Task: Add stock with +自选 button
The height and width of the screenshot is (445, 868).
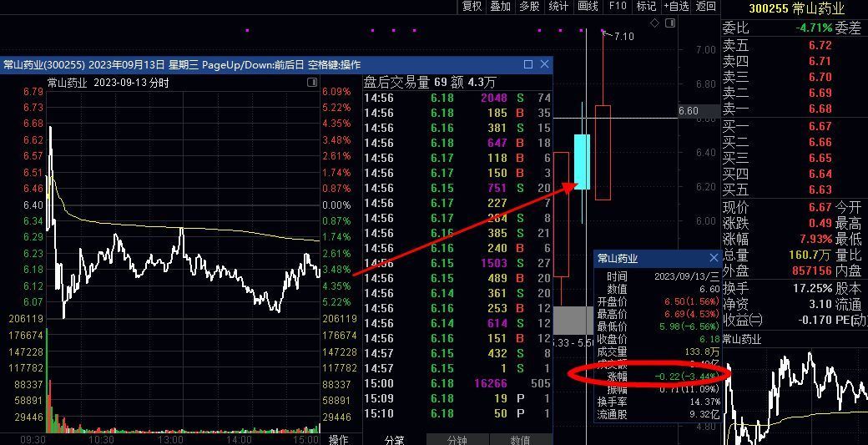Action: (x=676, y=7)
